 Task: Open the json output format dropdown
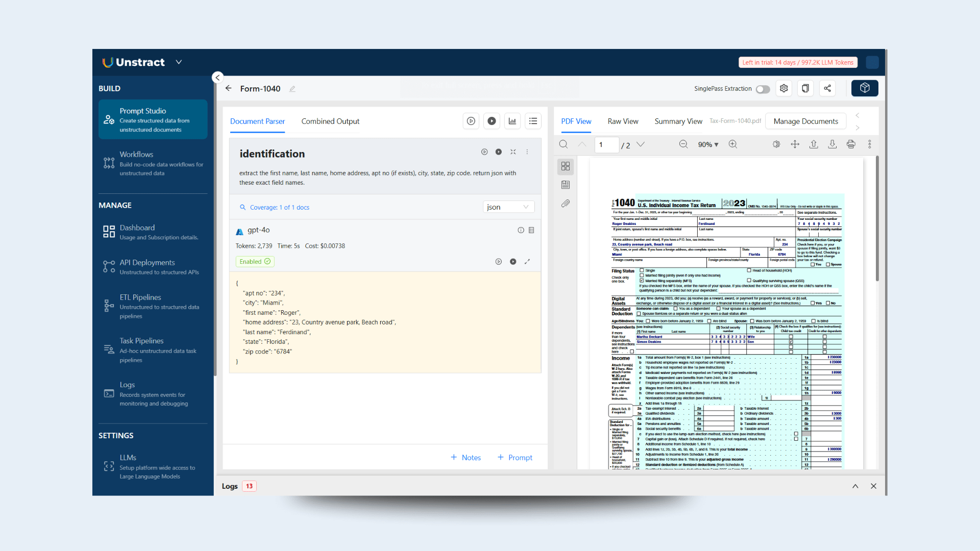[508, 207]
